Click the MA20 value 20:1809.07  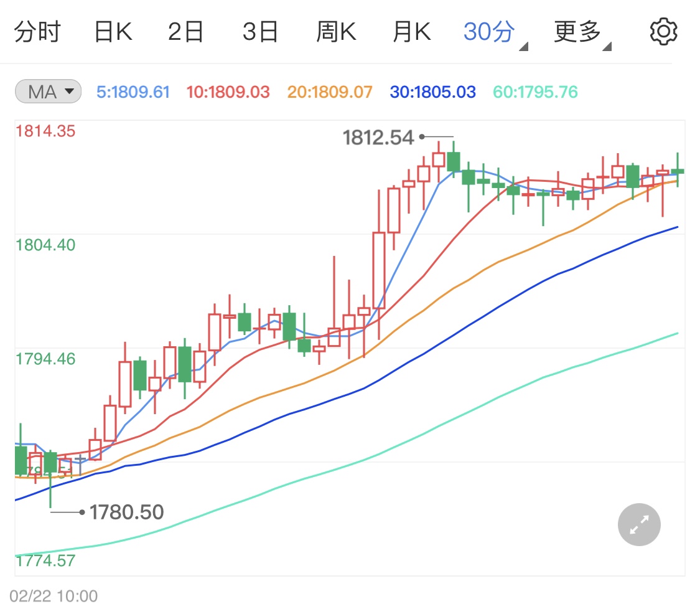[329, 92]
